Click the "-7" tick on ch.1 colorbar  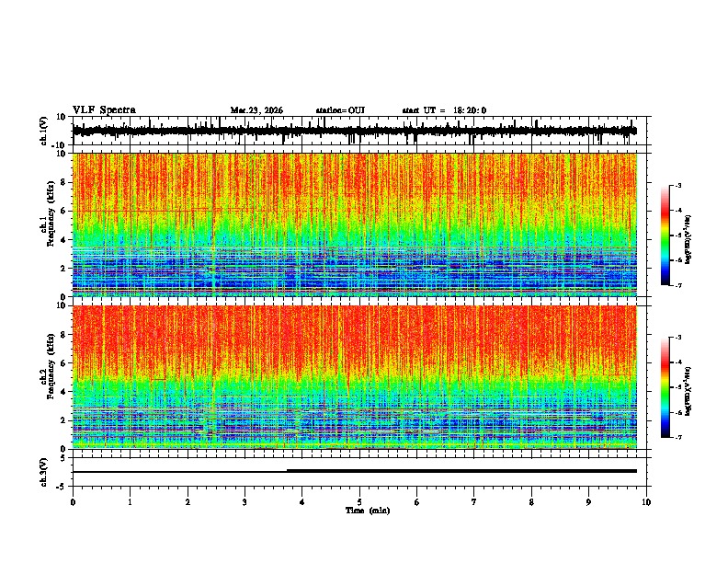coord(678,286)
